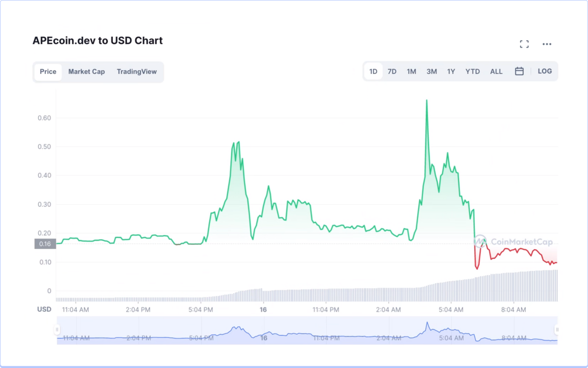
Task: Click the '5:04 PM' label on main x-axis
Action: coord(201,310)
